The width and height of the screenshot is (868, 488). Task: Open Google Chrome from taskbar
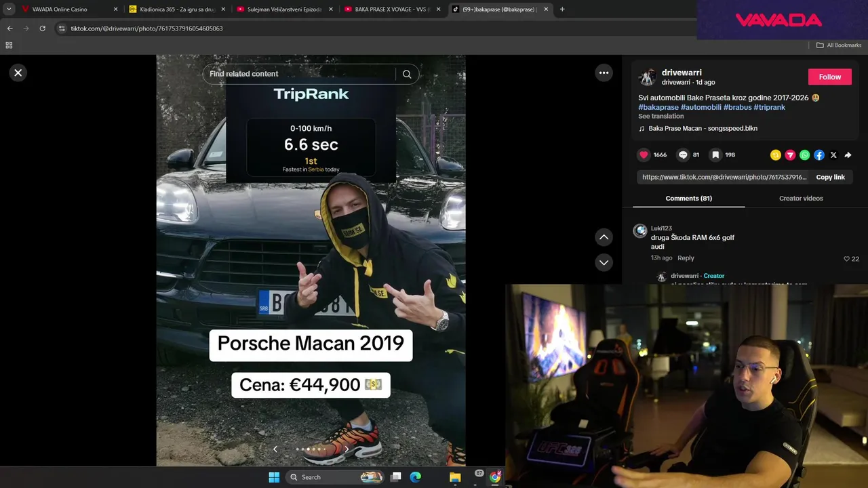pos(496,477)
